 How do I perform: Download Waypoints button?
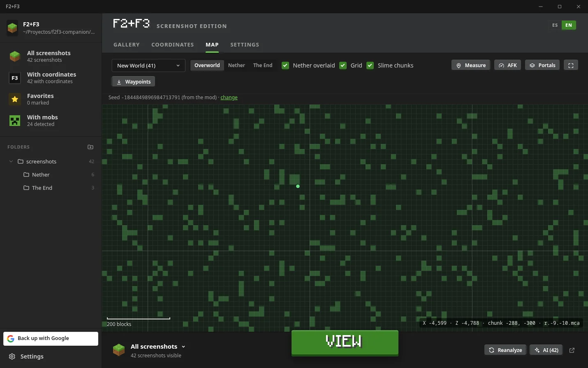[x=134, y=82]
